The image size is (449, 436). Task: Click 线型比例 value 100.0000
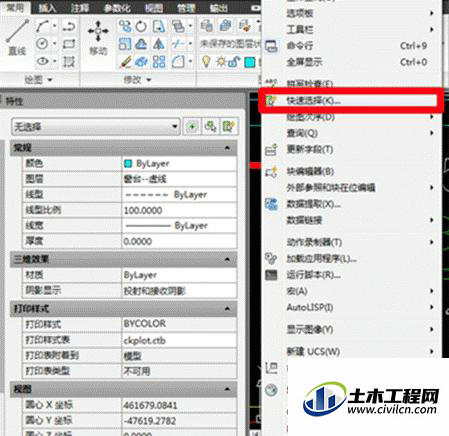(179, 210)
